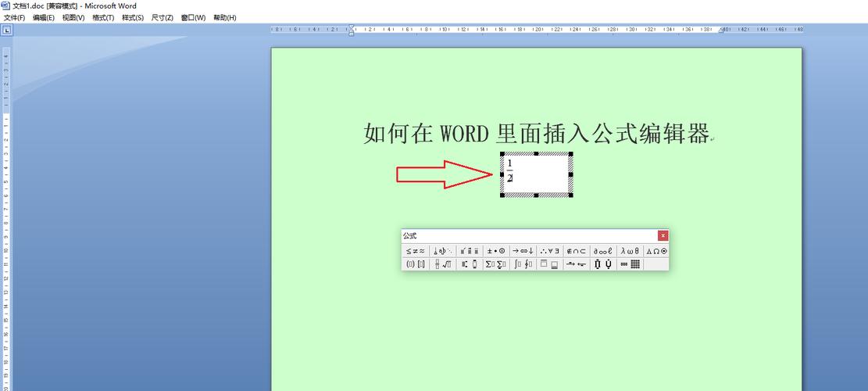Open the 编辑(E) menu

tap(44, 18)
